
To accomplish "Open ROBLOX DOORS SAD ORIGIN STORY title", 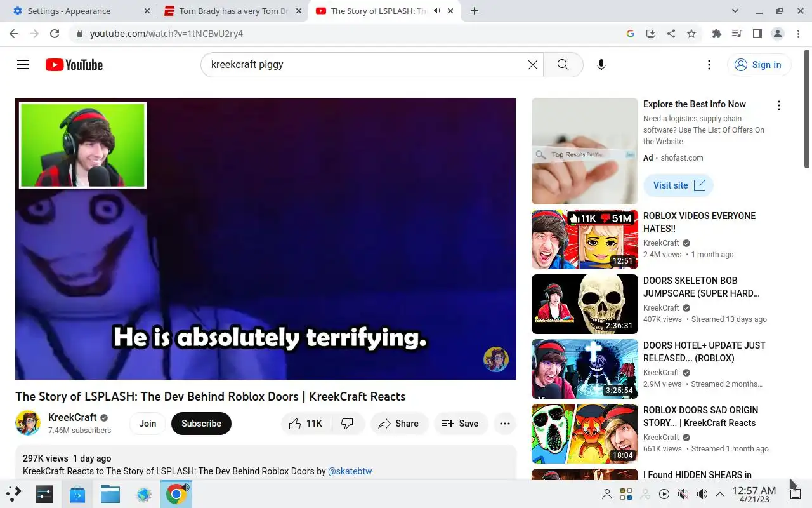I will (x=700, y=417).
